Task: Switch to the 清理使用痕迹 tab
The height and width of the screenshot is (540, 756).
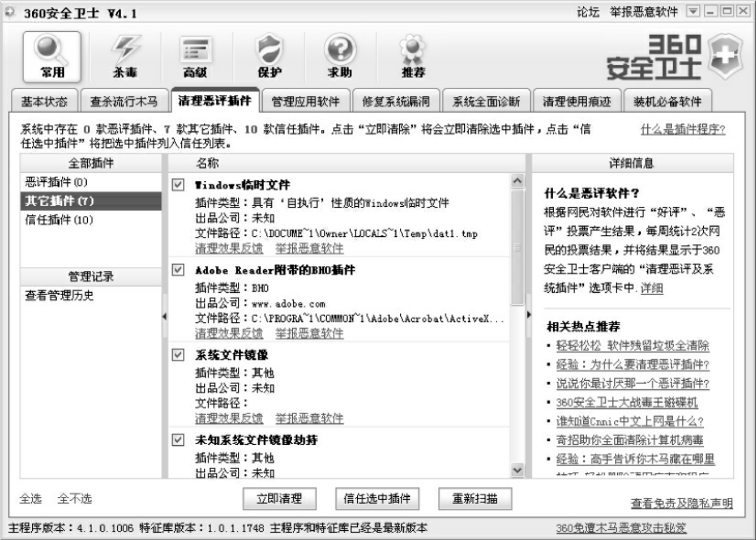Action: 576,101
